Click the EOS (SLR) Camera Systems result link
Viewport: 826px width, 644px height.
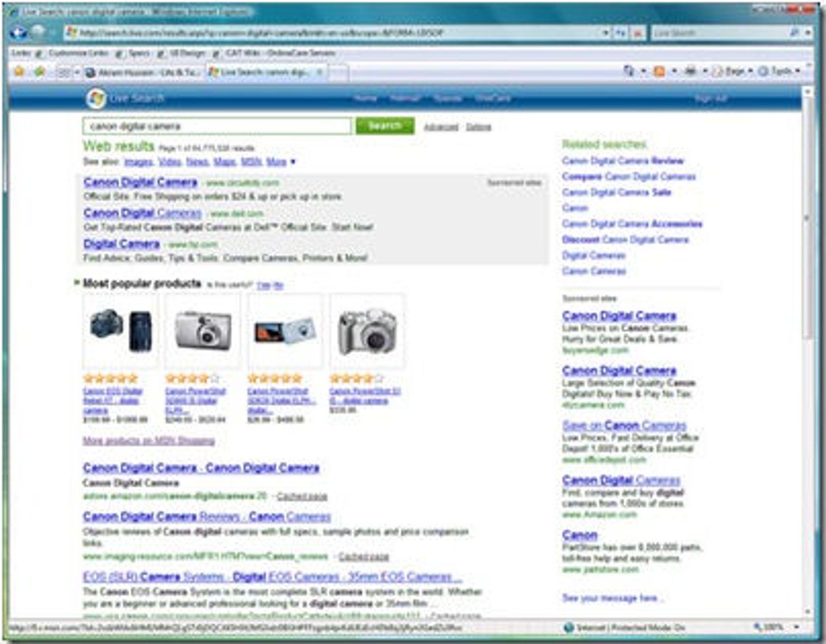tap(273, 577)
